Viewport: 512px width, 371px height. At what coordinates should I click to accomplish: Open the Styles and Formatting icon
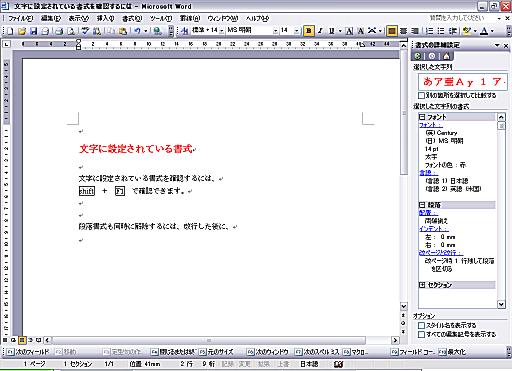184,31
